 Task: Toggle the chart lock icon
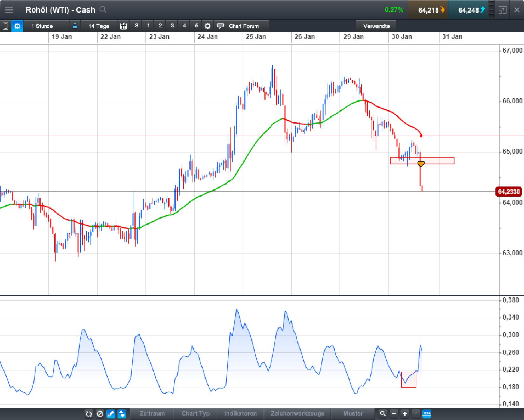point(75,26)
